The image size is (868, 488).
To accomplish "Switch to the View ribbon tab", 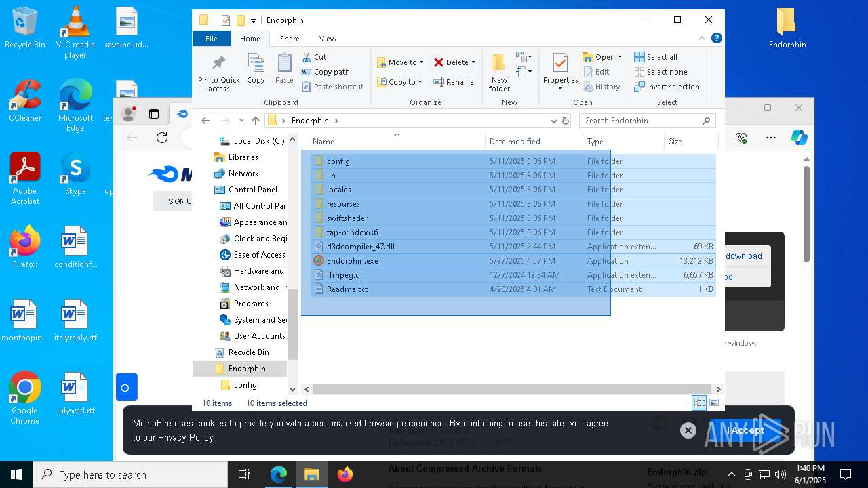I will point(328,39).
